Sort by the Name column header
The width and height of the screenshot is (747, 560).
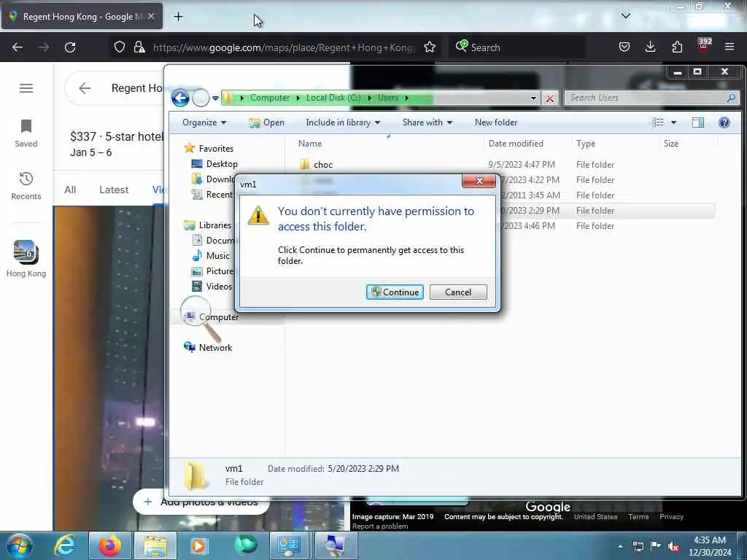(x=309, y=144)
